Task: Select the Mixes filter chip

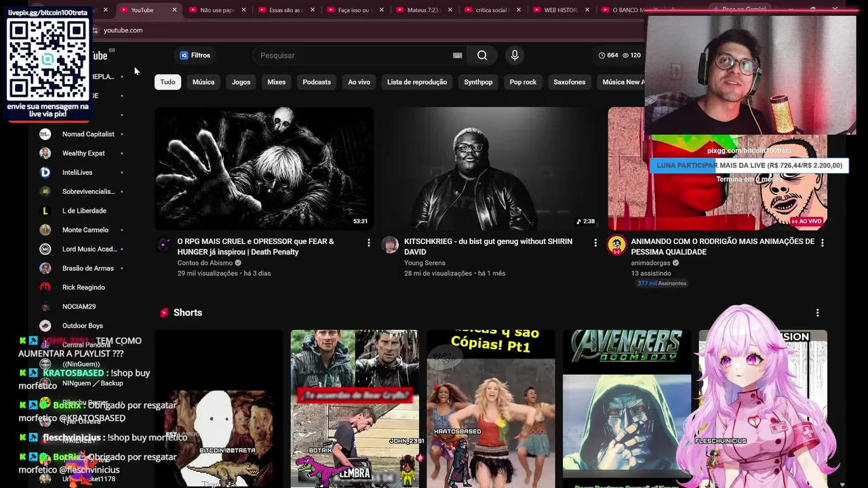Action: point(277,82)
